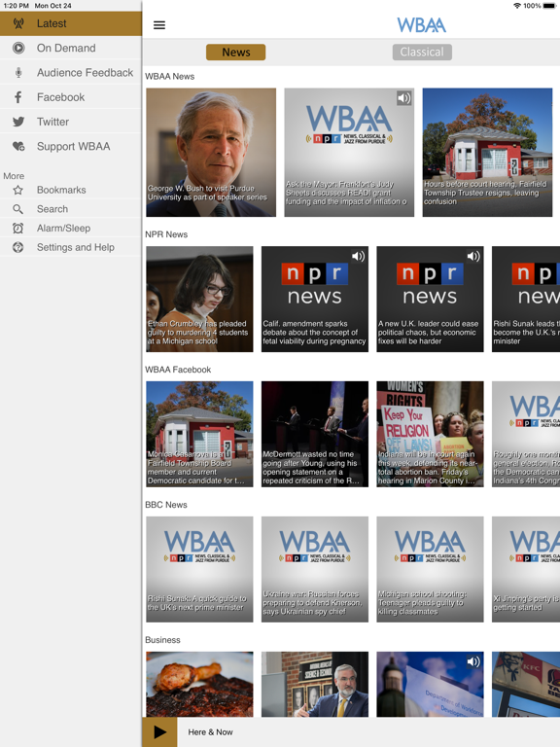Click the On Demand play-circle icon
Image resolution: width=560 pixels, height=747 pixels.
tap(18, 48)
